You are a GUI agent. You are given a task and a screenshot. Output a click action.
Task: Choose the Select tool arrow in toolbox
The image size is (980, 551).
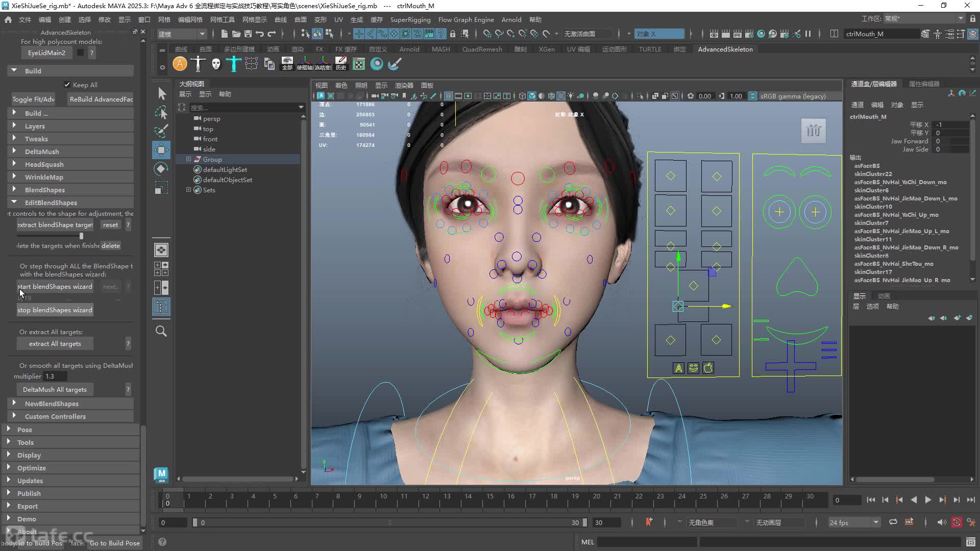pyautogui.click(x=161, y=93)
